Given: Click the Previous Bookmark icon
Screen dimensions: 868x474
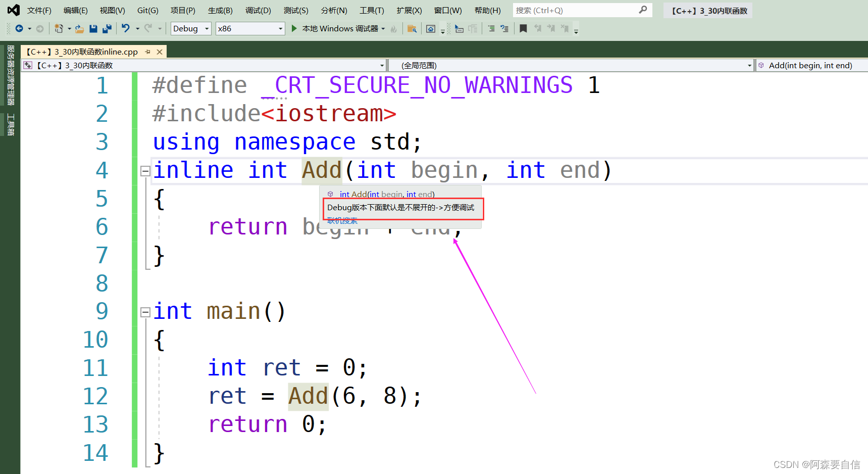Looking at the screenshot, I should (538, 29).
